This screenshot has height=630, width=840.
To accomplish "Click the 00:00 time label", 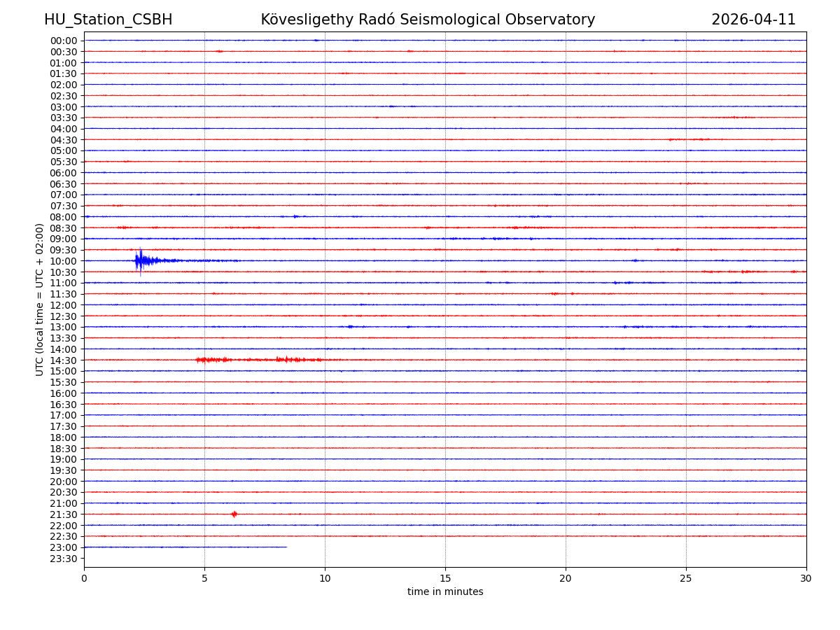I will click(64, 41).
